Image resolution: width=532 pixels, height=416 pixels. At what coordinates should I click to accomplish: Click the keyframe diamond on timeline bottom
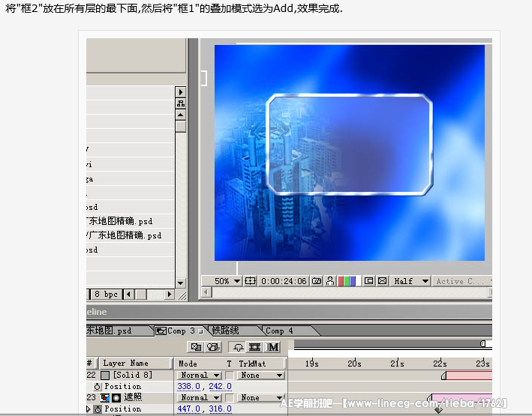tap(438, 409)
